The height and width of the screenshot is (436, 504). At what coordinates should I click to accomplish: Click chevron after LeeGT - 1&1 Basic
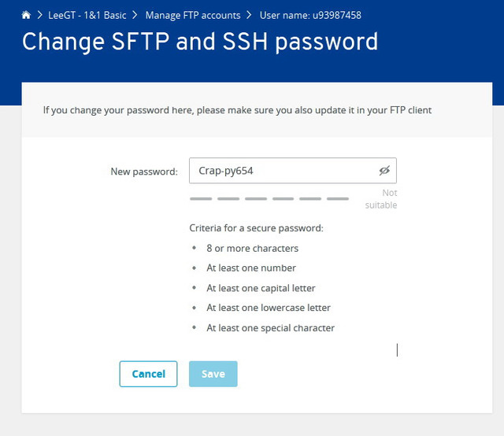tap(135, 15)
